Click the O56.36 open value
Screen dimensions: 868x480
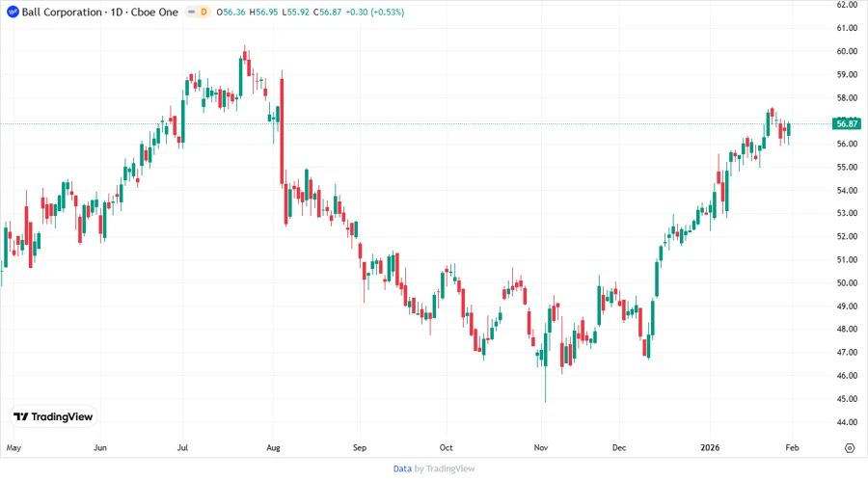pyautogui.click(x=231, y=12)
